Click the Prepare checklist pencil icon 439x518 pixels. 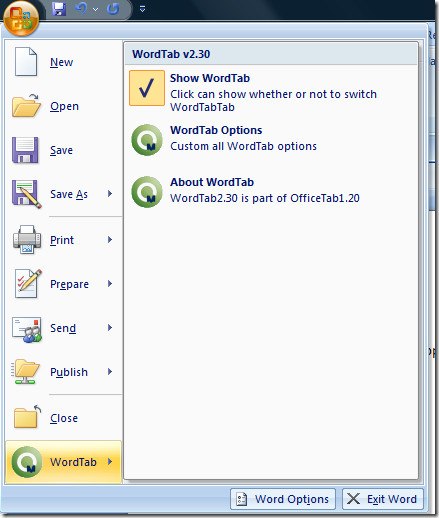point(27,283)
